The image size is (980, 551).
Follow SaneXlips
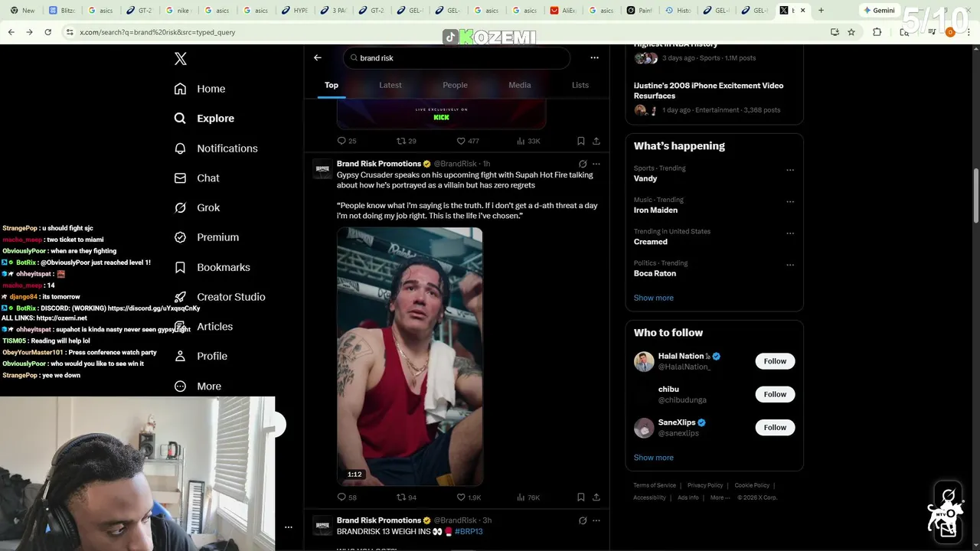(775, 428)
